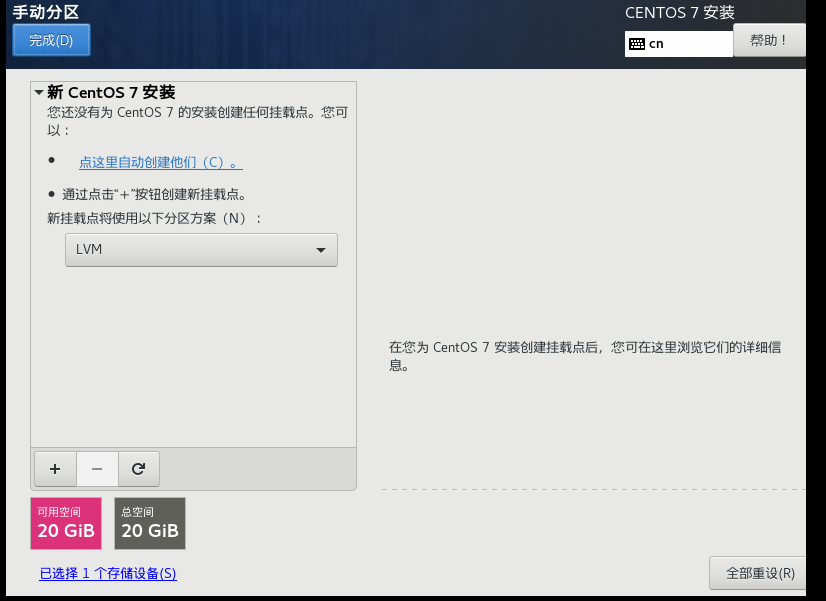The height and width of the screenshot is (601, 826).
Task: Click the plus icon to add mount point
Action: tap(55, 469)
